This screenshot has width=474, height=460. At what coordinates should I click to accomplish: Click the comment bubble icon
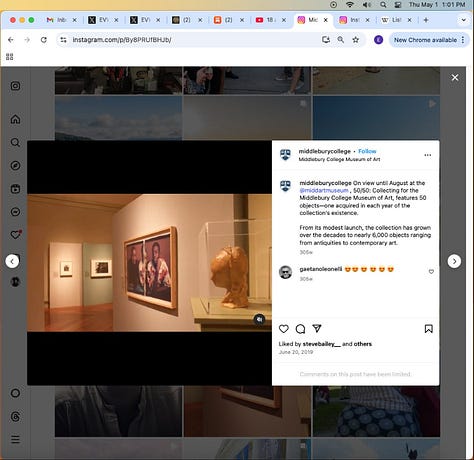300,329
